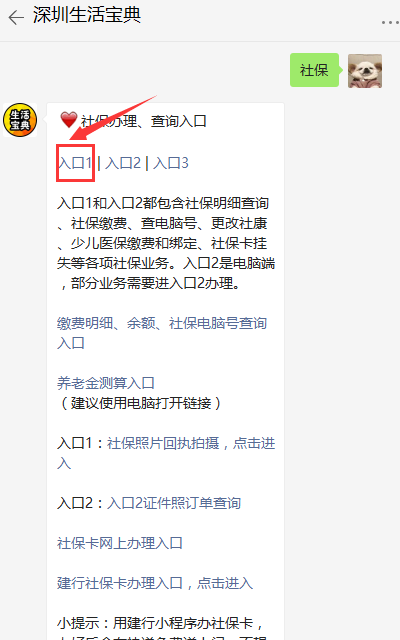Tap the 入口 continuation of 缴费明细 link
This screenshot has width=400, height=640.
(71, 343)
